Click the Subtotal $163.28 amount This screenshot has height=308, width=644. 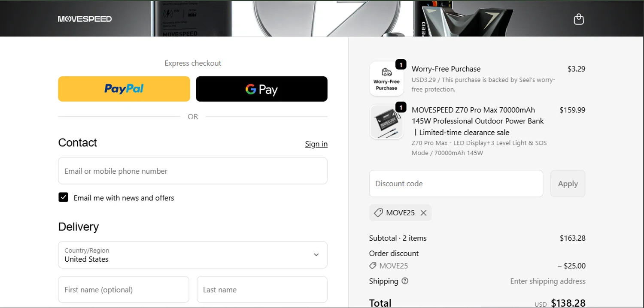click(x=573, y=238)
